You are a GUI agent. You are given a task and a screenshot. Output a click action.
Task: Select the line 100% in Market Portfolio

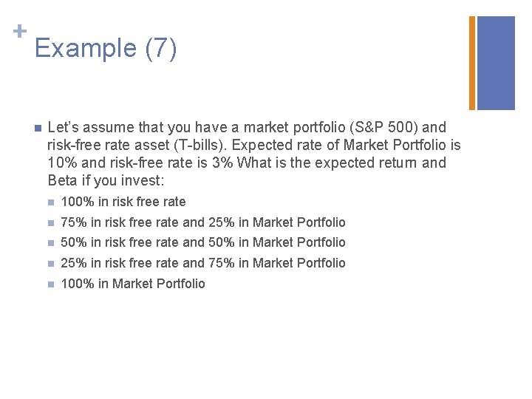(x=133, y=284)
